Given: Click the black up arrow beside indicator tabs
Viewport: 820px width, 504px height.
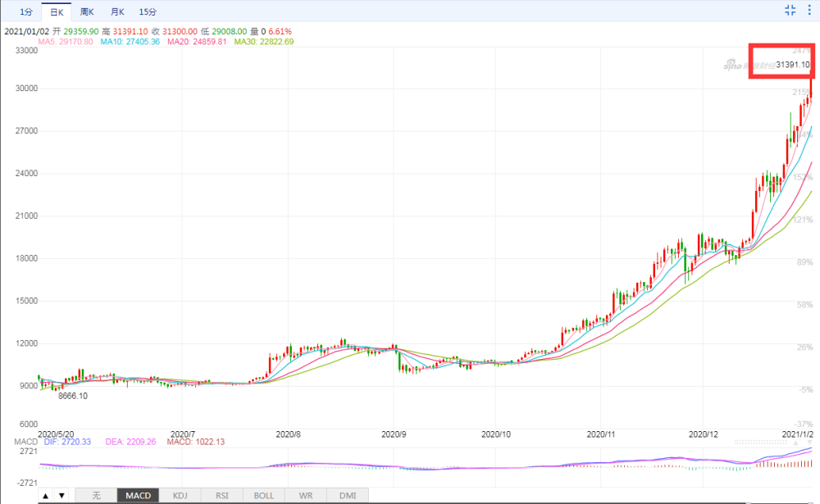Looking at the screenshot, I should 45,495.
